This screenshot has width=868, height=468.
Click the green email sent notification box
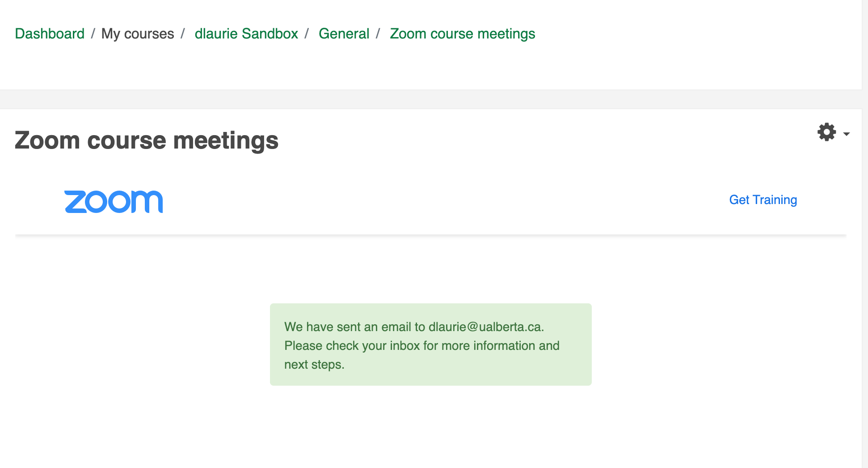[x=431, y=345]
